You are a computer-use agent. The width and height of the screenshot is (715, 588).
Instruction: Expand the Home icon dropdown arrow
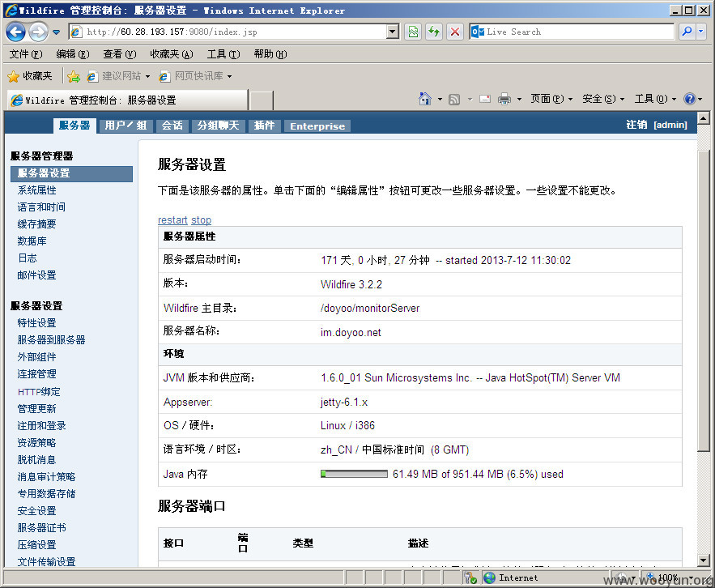[x=440, y=99]
